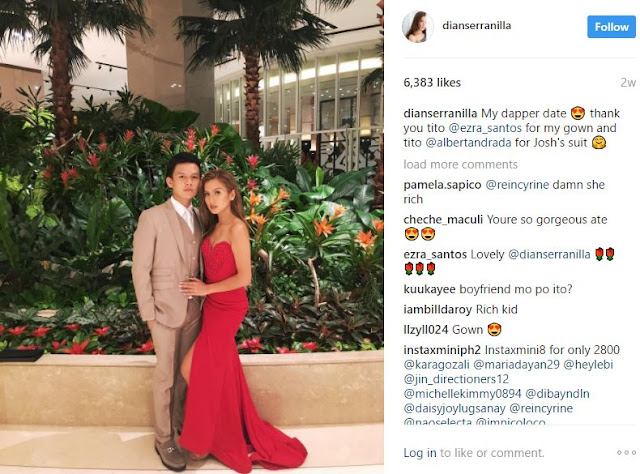Expand load more comments
The height and width of the screenshot is (474, 640).
460,164
